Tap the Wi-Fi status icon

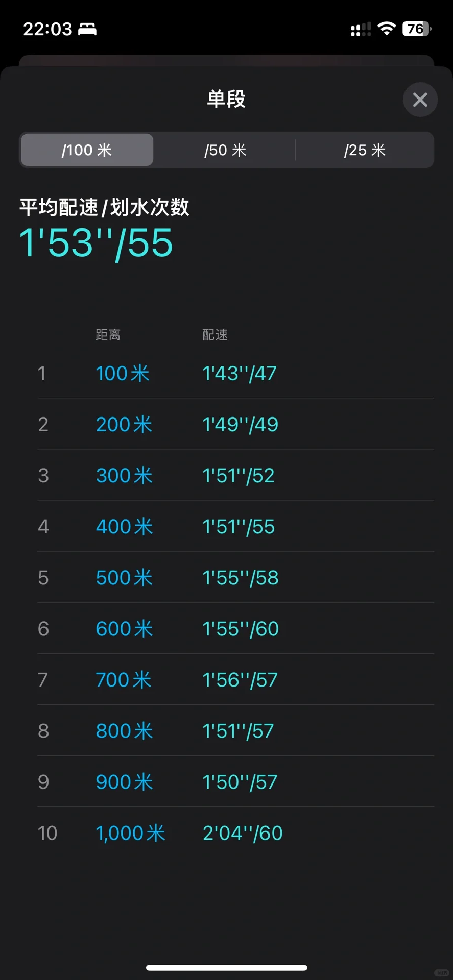pos(387,29)
